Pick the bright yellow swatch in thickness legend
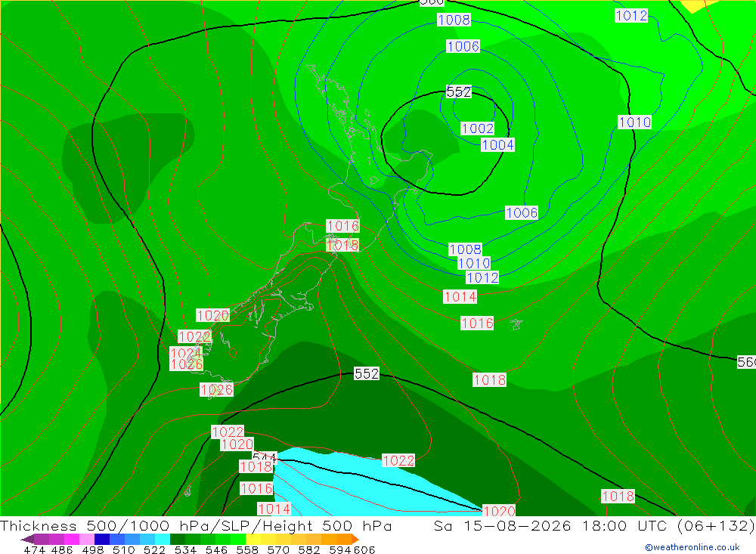This screenshot has height=554, width=756. [x=253, y=539]
